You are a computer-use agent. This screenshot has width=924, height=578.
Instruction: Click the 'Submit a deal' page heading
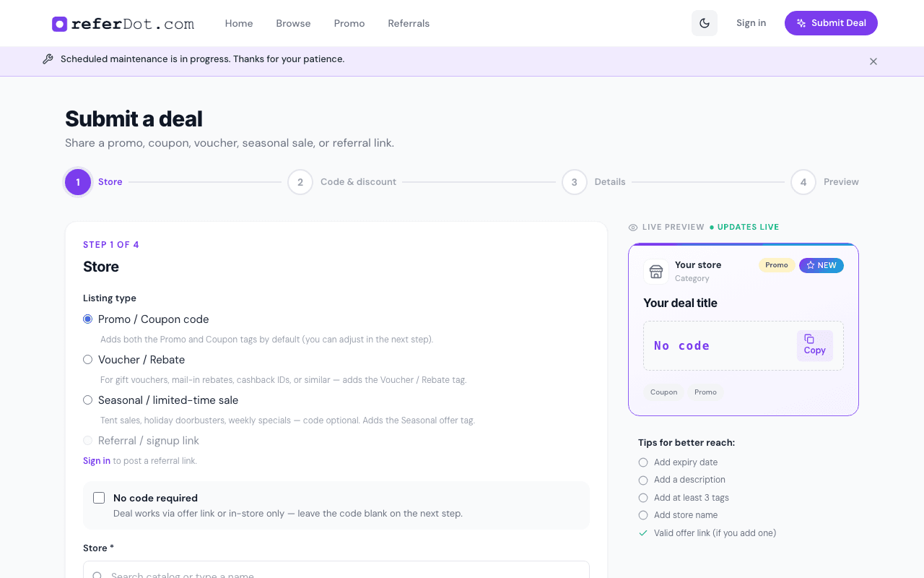tap(134, 118)
